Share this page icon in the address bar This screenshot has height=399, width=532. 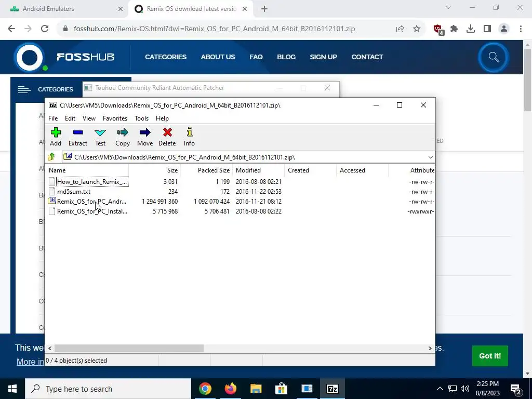(400, 29)
